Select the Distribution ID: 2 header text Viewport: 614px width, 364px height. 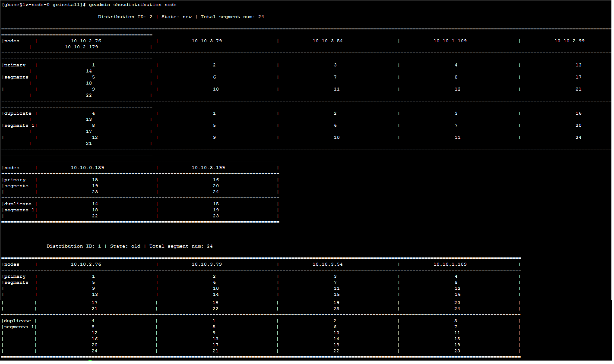click(x=125, y=17)
